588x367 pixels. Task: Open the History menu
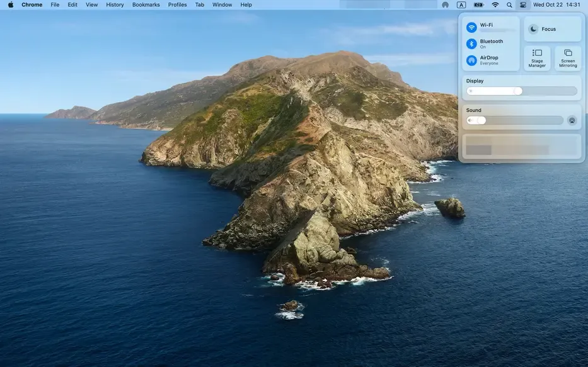[x=115, y=5]
